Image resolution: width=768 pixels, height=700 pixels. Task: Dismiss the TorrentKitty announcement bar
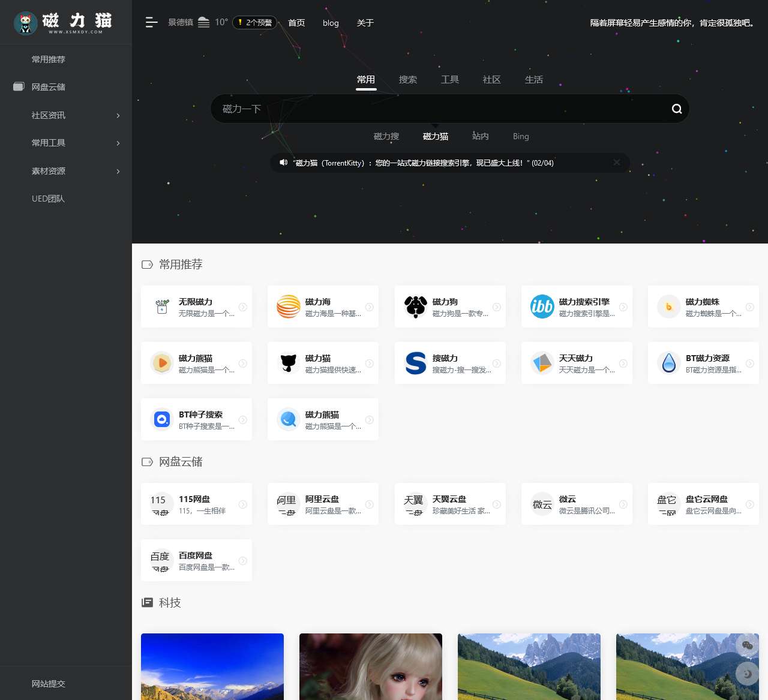point(616,163)
